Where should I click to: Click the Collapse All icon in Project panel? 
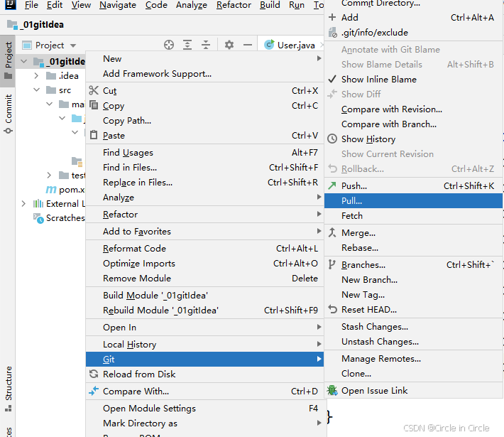pyautogui.click(x=206, y=45)
